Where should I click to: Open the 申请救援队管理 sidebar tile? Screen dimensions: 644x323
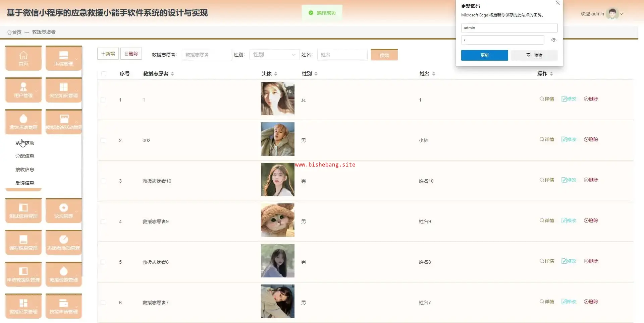point(23,274)
